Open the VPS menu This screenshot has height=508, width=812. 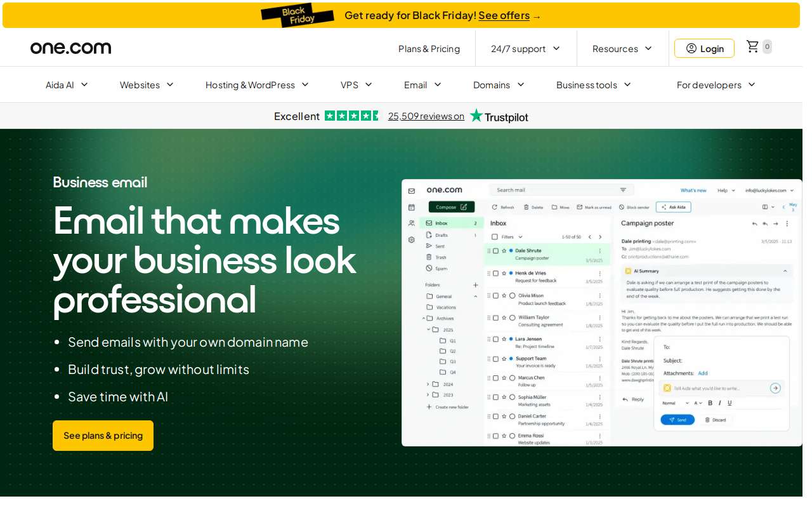[357, 85]
